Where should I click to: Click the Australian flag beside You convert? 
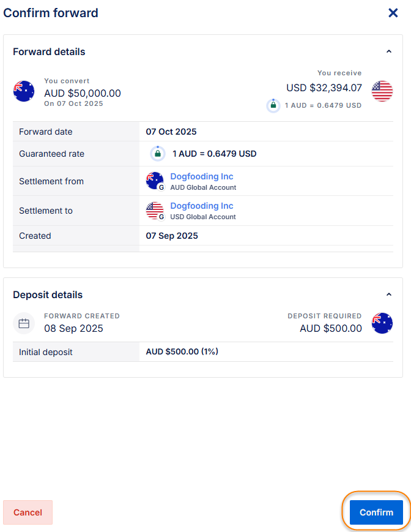pyautogui.click(x=24, y=91)
